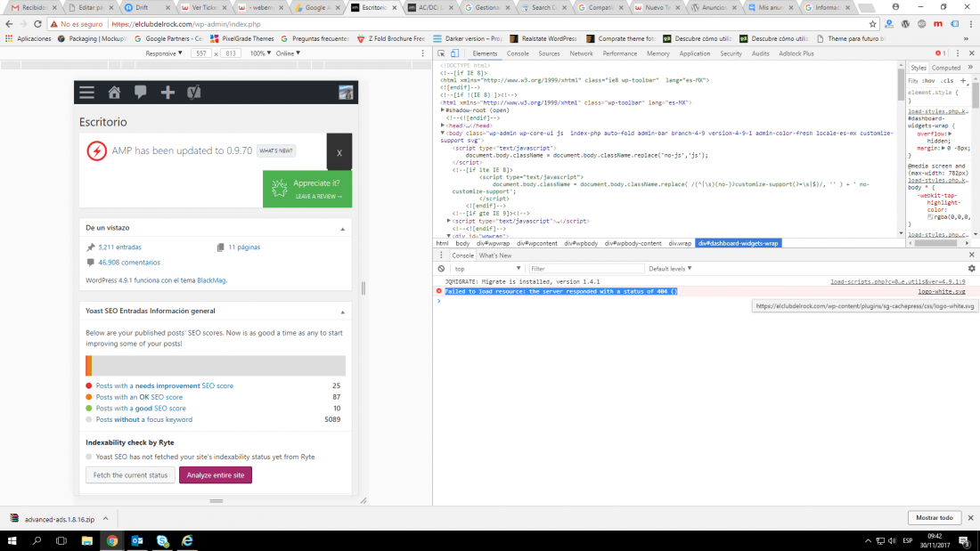Open options for advanced-ads download item
The width and height of the screenshot is (980, 551).
(106, 519)
